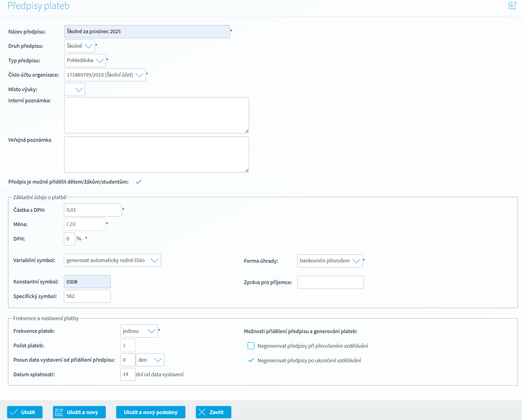Toggle 'Předpis je možné přidělit' checkmark
This screenshot has width=522, height=420.
tap(139, 182)
